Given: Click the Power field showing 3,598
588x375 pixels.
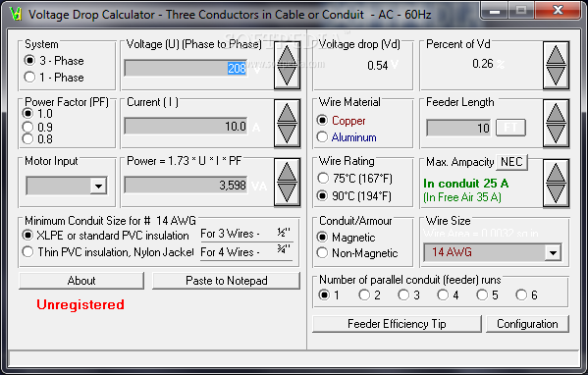Looking at the screenshot, I should [x=186, y=185].
